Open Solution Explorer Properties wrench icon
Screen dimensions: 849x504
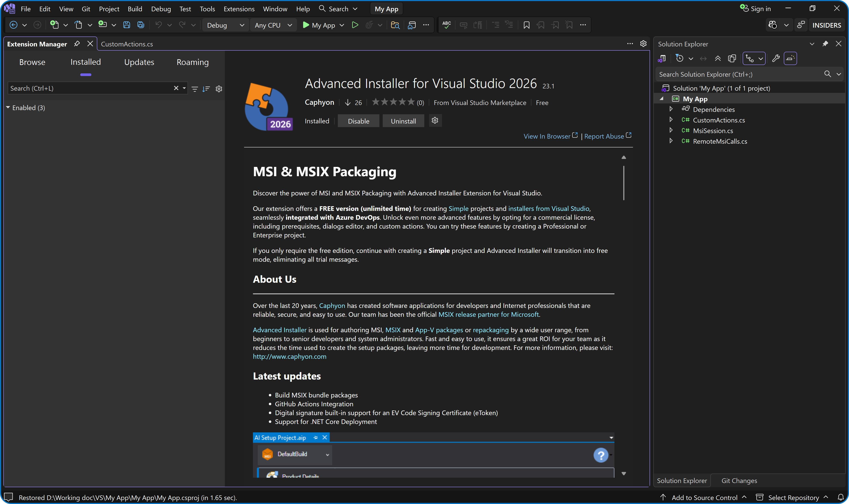(x=776, y=58)
